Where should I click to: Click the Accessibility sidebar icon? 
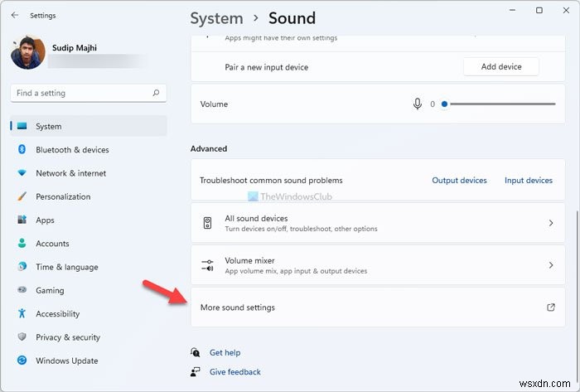tap(22, 314)
